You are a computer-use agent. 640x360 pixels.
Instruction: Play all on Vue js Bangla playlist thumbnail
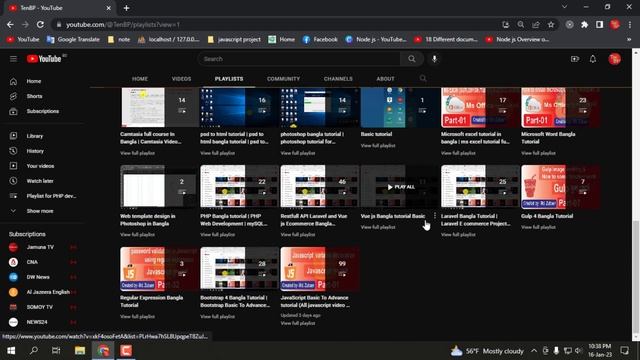coord(400,187)
